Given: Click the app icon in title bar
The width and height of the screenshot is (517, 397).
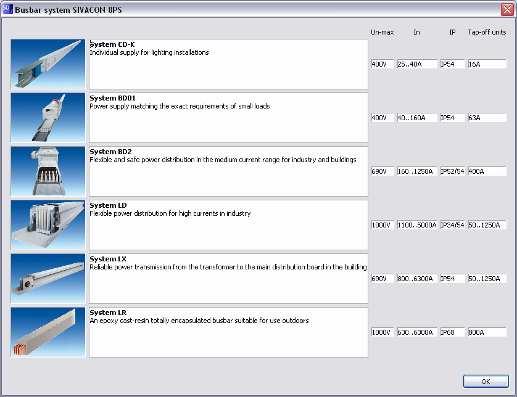Looking at the screenshot, I should 7,9.
